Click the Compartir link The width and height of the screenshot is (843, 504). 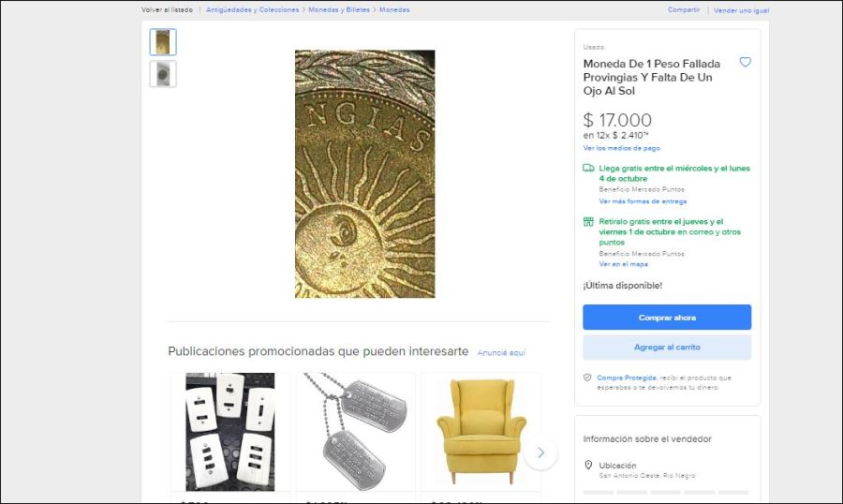(684, 9)
